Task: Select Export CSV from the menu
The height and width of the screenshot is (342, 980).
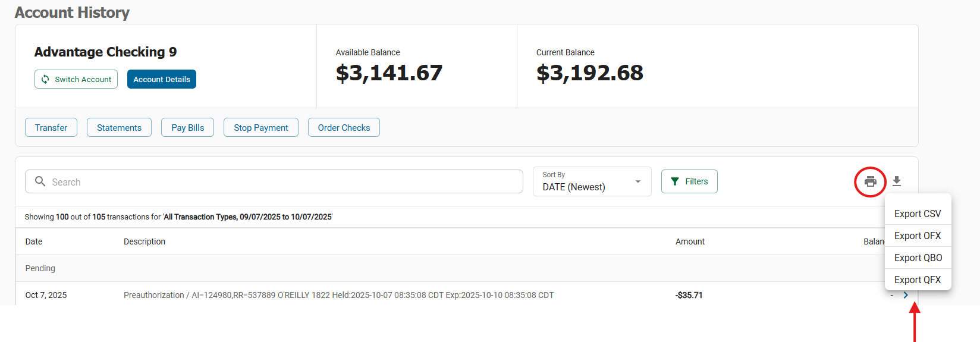Action: pyautogui.click(x=918, y=214)
